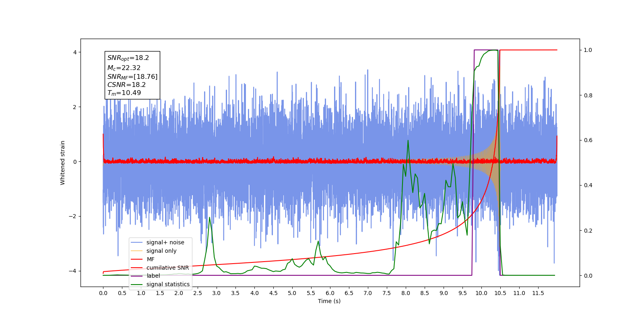Screen dimensions: 644x322
Task: Click the 8.0 tick on time axis
Action: 406,293
